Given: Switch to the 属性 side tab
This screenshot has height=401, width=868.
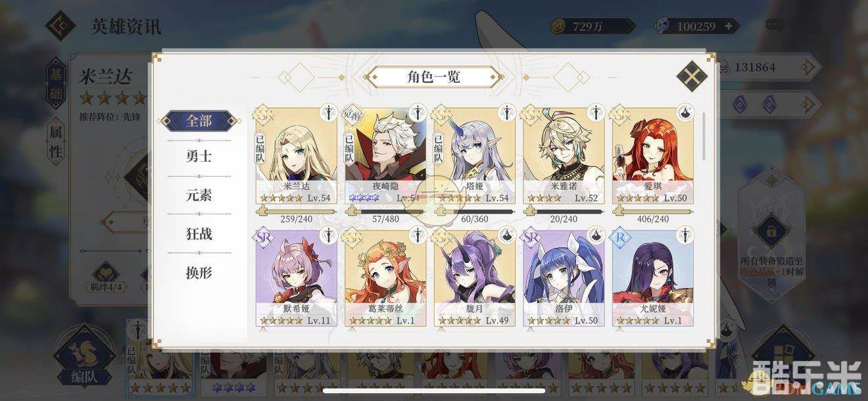Looking at the screenshot, I should [x=57, y=142].
